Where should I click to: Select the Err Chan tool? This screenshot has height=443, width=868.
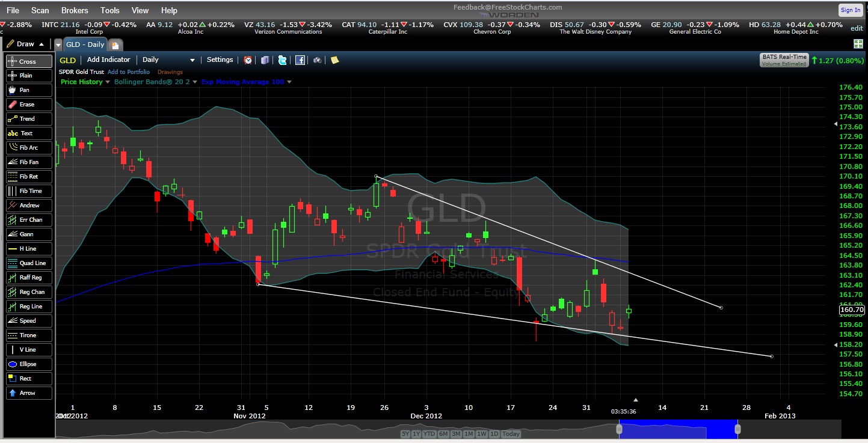coord(29,220)
